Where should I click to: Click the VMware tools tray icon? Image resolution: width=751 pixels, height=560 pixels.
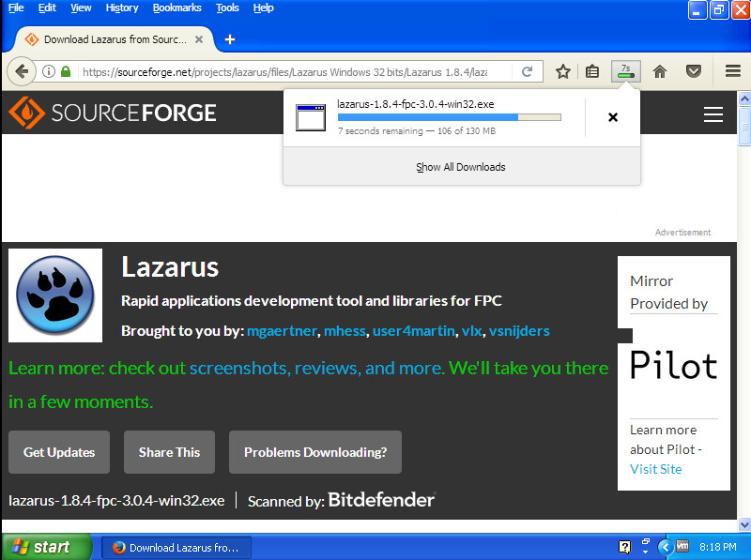(x=682, y=546)
